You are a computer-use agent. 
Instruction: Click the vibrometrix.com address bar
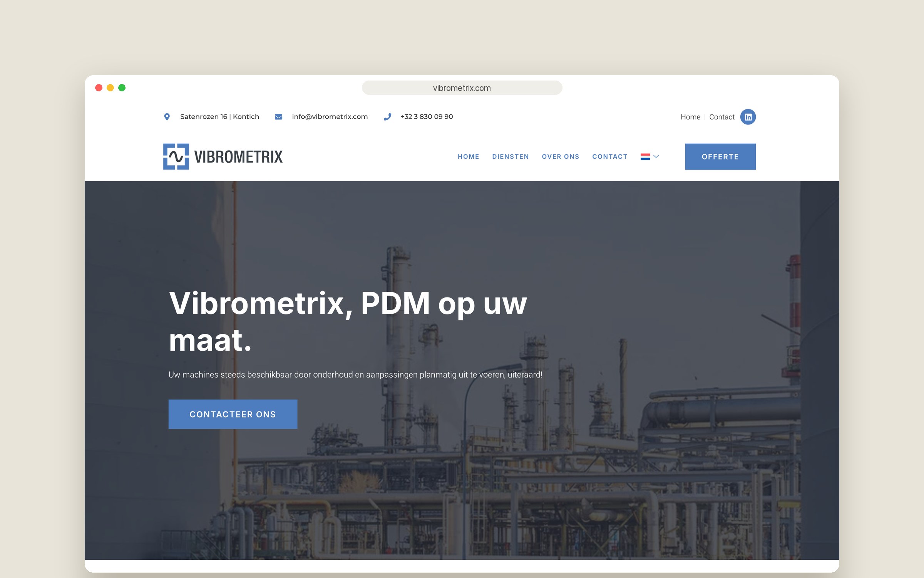[462, 88]
